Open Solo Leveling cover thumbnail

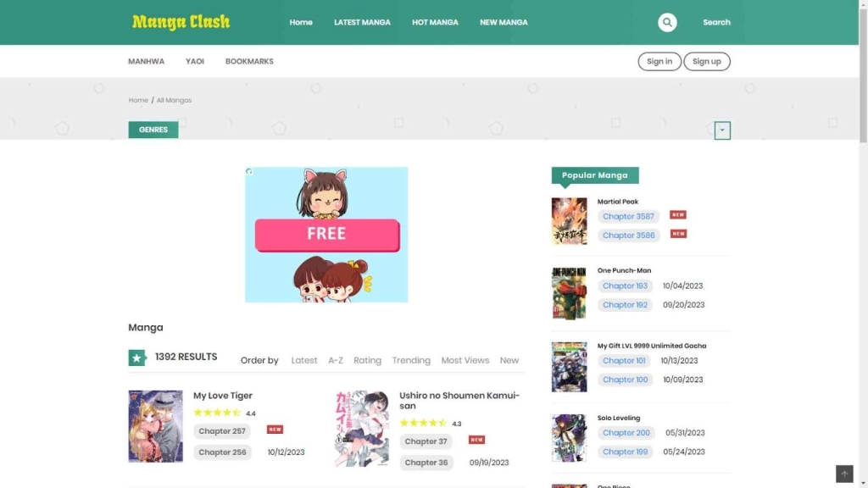(569, 438)
